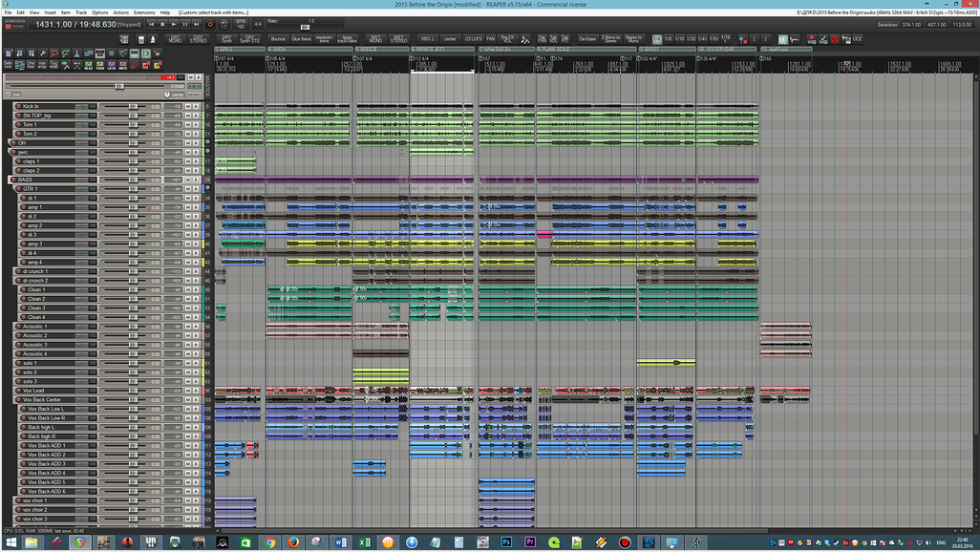This screenshot has width=980, height=552.
Task: Open Word from the taskbar
Action: 341,542
